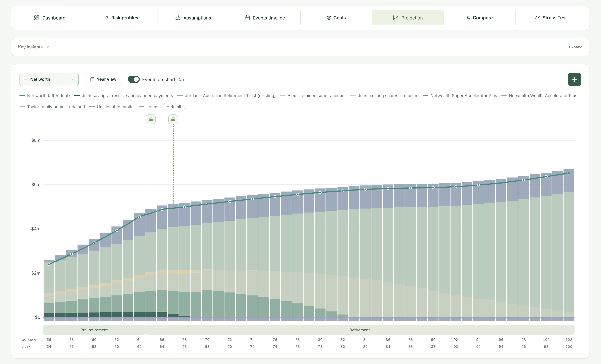This screenshot has height=364, width=601.
Task: Open the first retirement event marker icon
Action: [151, 119]
